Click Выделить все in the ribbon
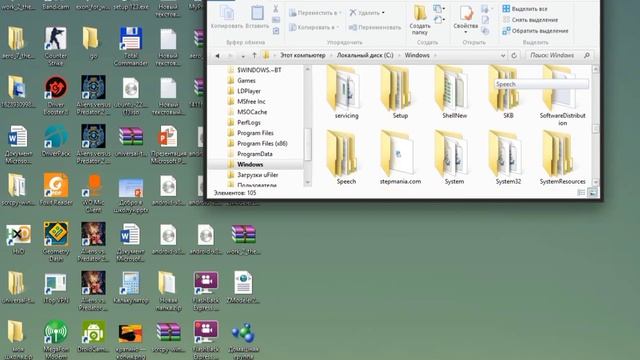 pyautogui.click(x=525, y=9)
